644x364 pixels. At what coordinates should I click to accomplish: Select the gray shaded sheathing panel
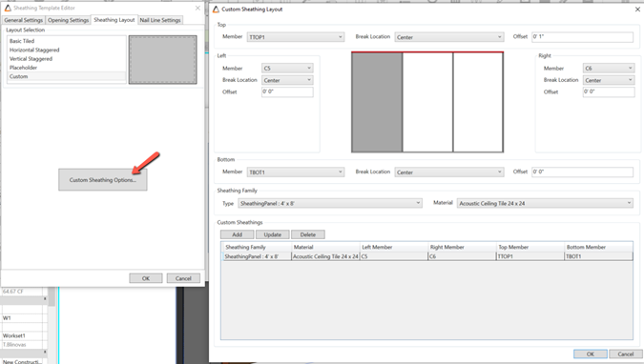point(377,103)
